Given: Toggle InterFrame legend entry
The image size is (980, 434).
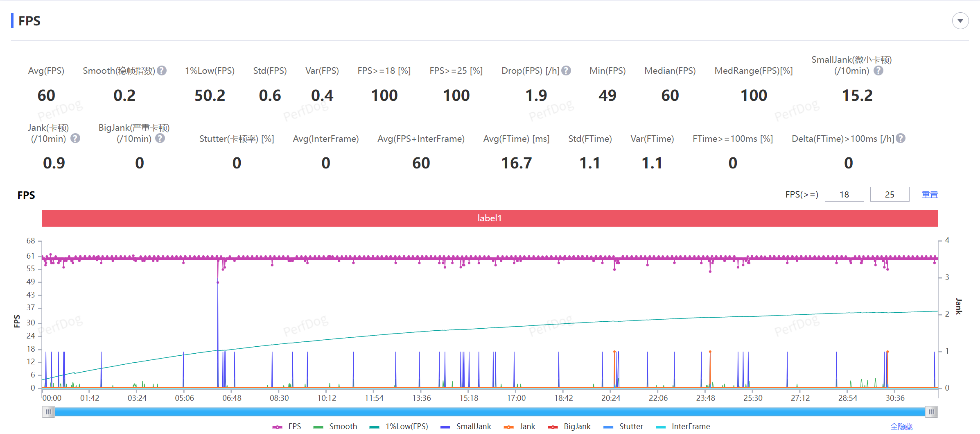Looking at the screenshot, I should 683,427.
